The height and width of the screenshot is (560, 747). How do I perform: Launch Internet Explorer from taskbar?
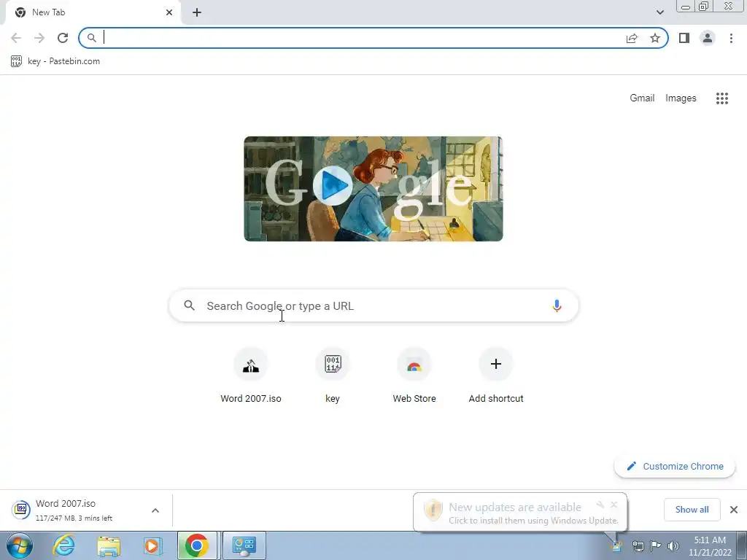click(x=64, y=545)
